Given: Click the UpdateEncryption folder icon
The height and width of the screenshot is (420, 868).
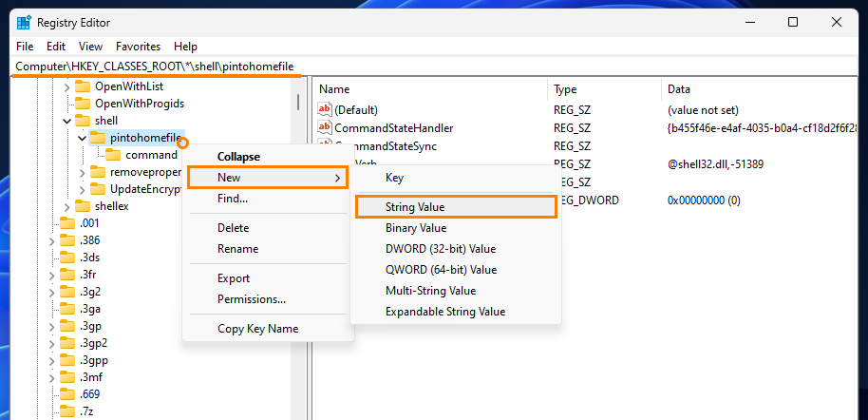Looking at the screenshot, I should (x=98, y=189).
